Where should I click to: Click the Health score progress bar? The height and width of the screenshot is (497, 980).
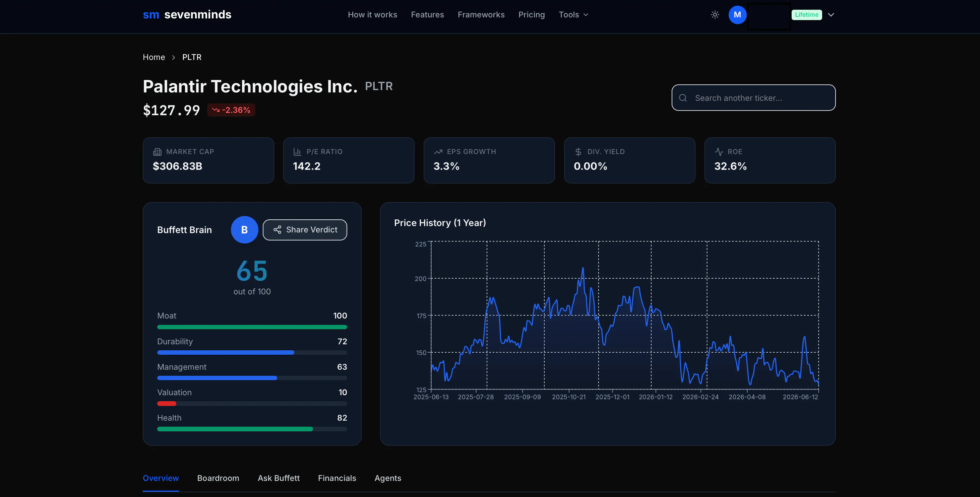[x=252, y=429]
